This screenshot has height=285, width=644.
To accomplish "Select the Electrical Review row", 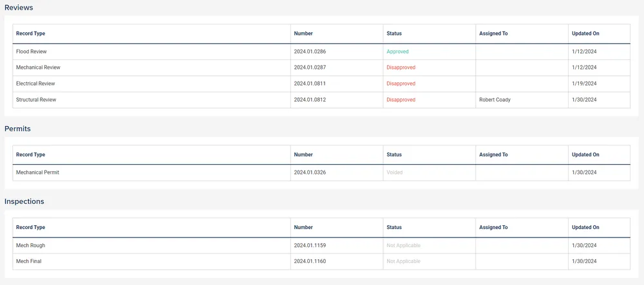I will pyautogui.click(x=35, y=84).
